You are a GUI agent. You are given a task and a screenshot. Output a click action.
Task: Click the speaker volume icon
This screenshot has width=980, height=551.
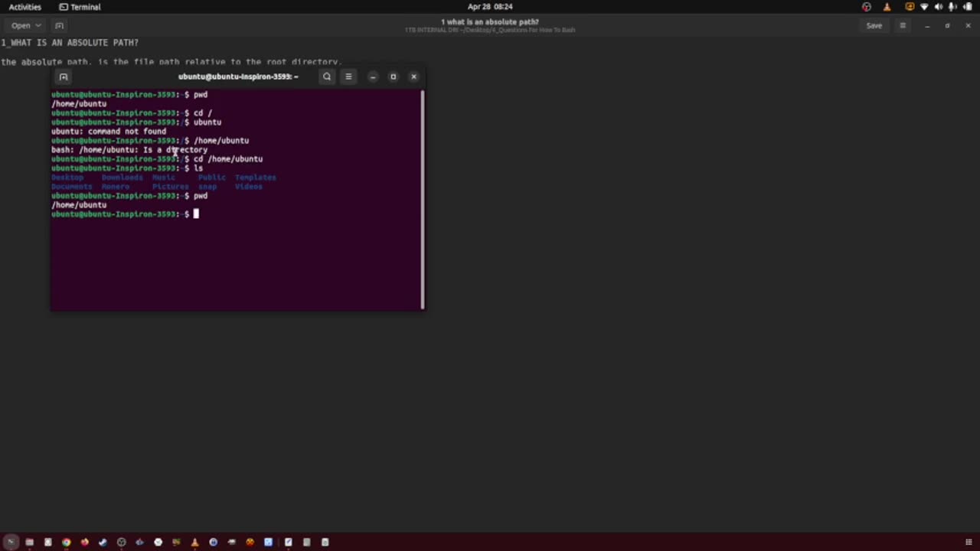coord(939,6)
